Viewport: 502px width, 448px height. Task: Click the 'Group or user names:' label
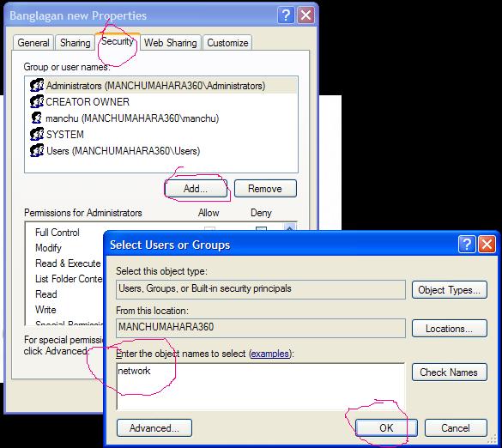click(67, 67)
